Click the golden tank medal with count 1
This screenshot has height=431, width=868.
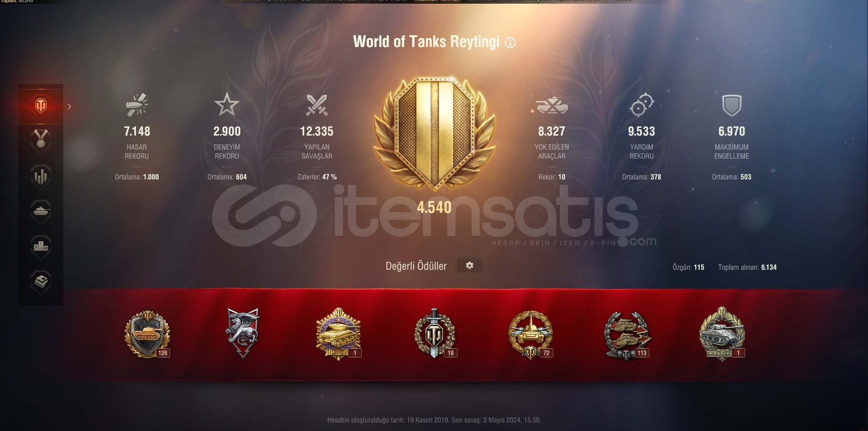(338, 334)
